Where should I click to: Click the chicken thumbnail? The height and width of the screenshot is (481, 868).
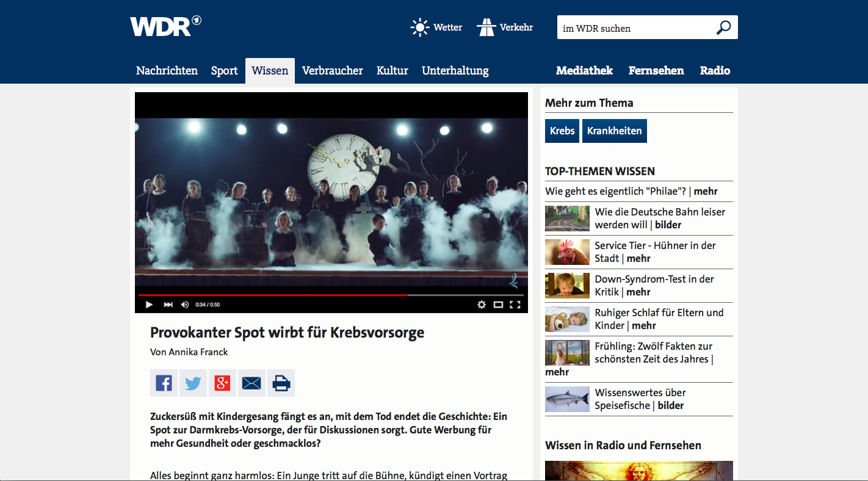click(567, 252)
